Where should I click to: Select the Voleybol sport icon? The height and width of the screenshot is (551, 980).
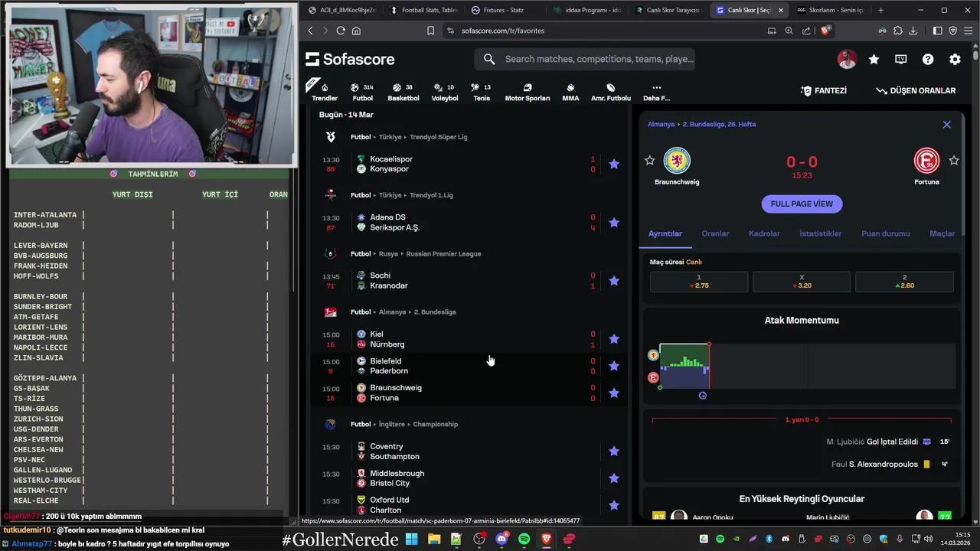(x=444, y=92)
